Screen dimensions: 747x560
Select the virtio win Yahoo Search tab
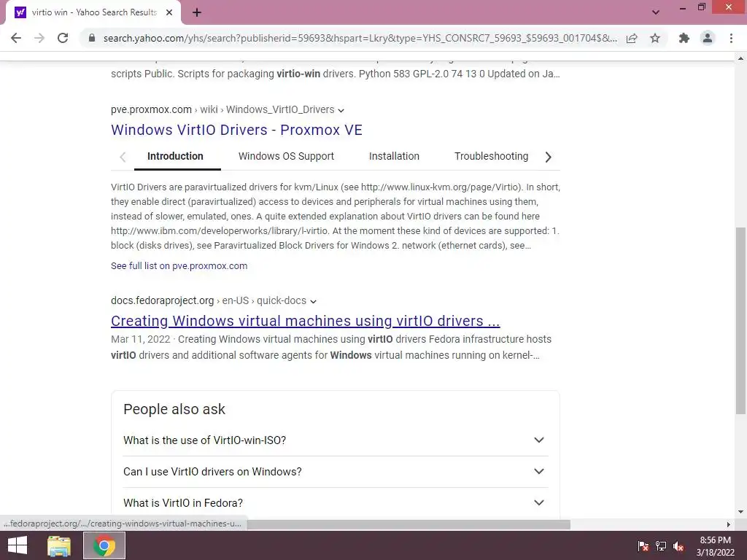coord(94,12)
